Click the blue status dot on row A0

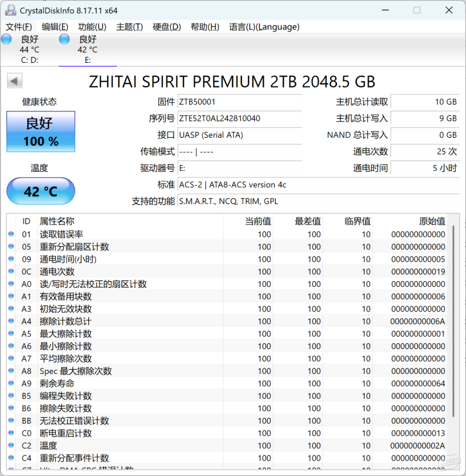click(x=11, y=284)
